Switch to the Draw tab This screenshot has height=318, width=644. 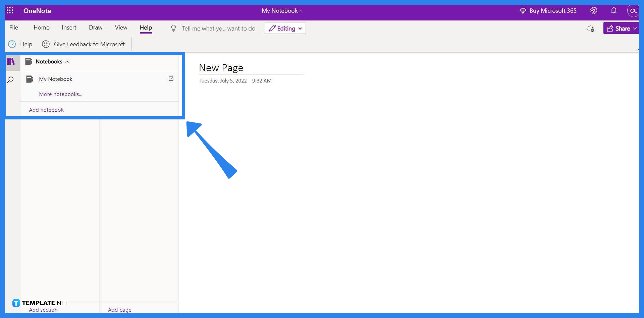(x=96, y=28)
